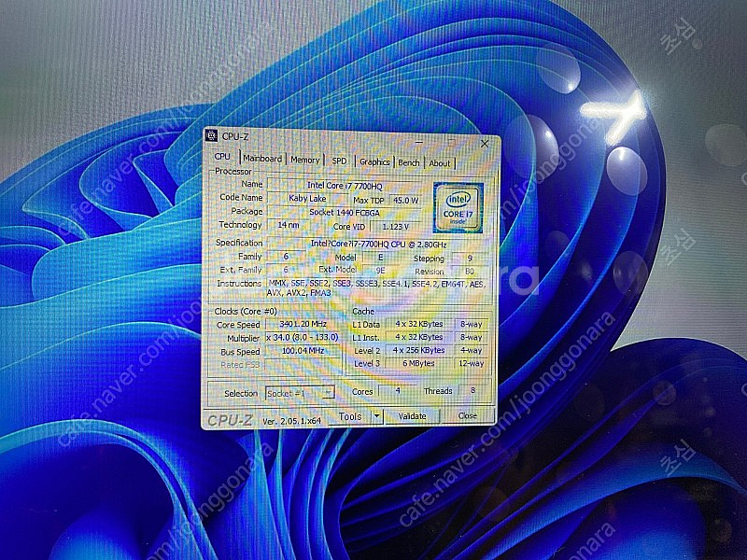Click the Level 3 12-way value
The width and height of the screenshot is (747, 560).
[472, 363]
